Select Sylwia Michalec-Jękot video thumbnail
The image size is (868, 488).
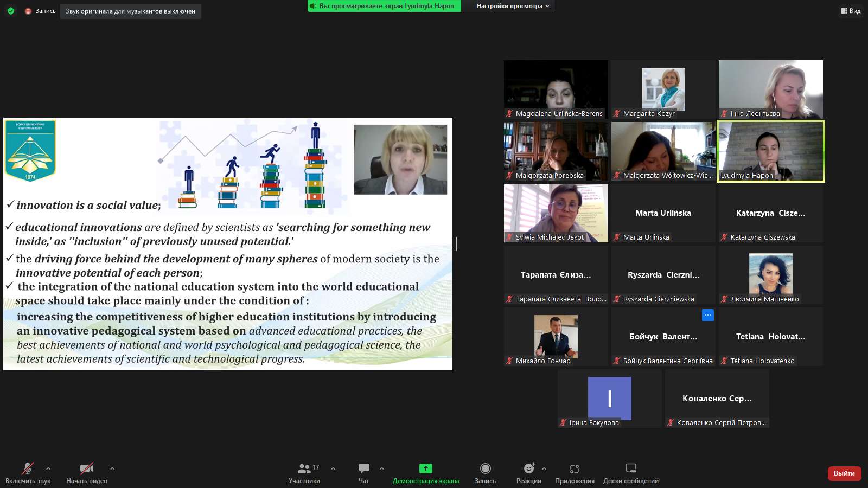556,213
